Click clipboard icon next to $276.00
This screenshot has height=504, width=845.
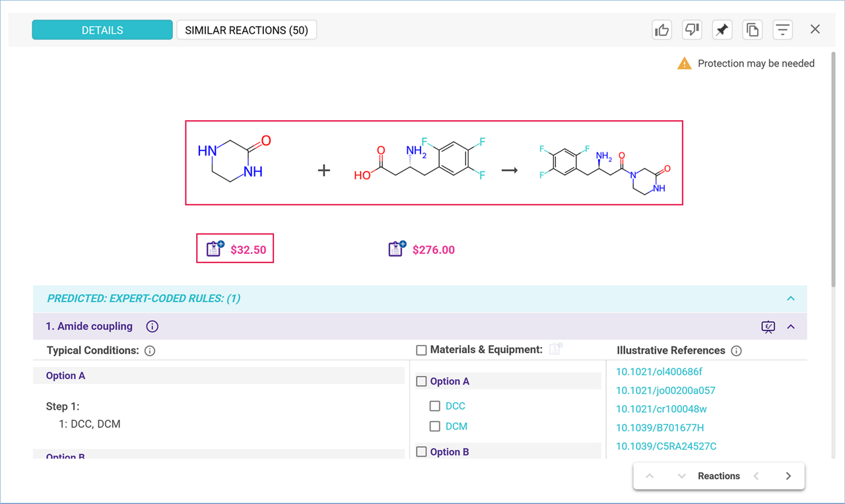397,249
